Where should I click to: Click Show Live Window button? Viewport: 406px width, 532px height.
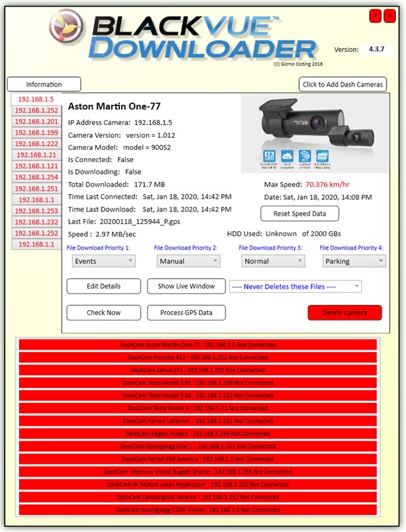click(186, 286)
